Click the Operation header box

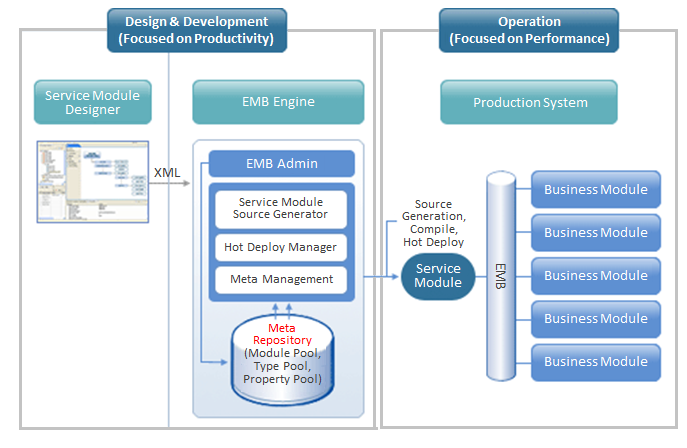(529, 30)
